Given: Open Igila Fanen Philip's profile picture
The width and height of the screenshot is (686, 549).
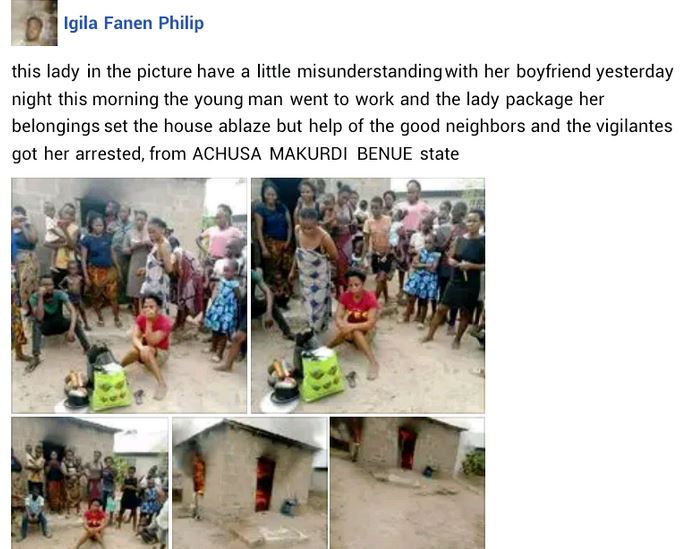Looking at the screenshot, I should (x=34, y=23).
